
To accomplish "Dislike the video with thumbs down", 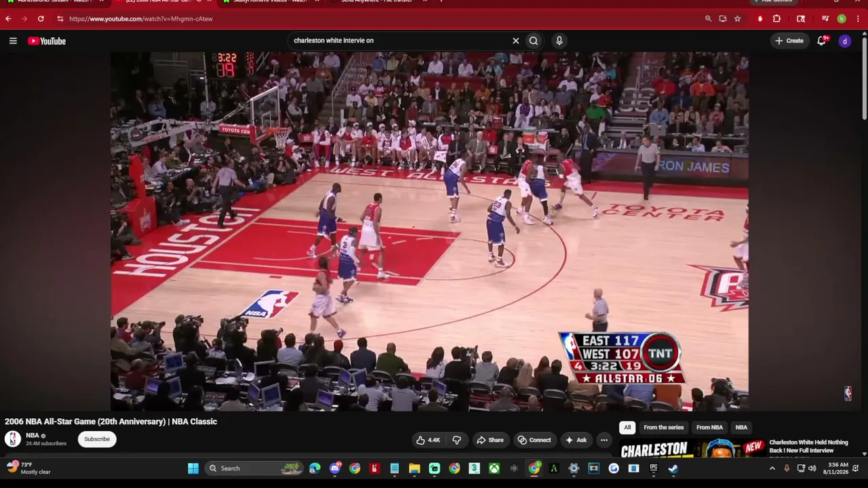I will click(456, 440).
